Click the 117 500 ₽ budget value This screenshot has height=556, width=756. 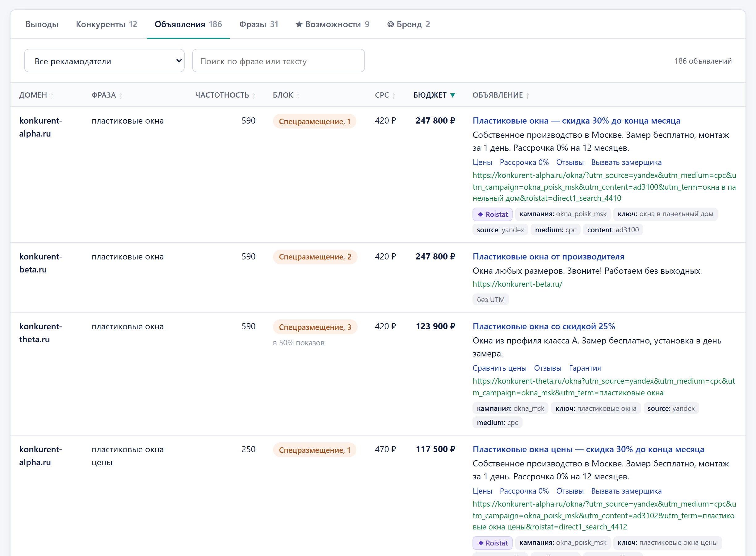435,449
